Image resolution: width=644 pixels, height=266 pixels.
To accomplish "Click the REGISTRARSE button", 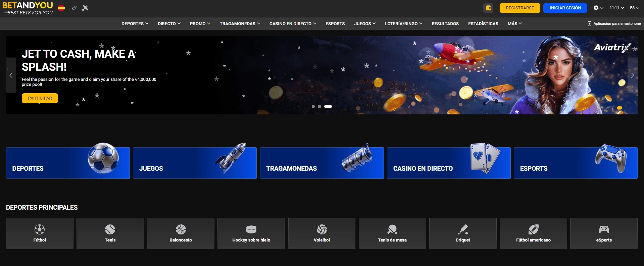I will point(520,8).
